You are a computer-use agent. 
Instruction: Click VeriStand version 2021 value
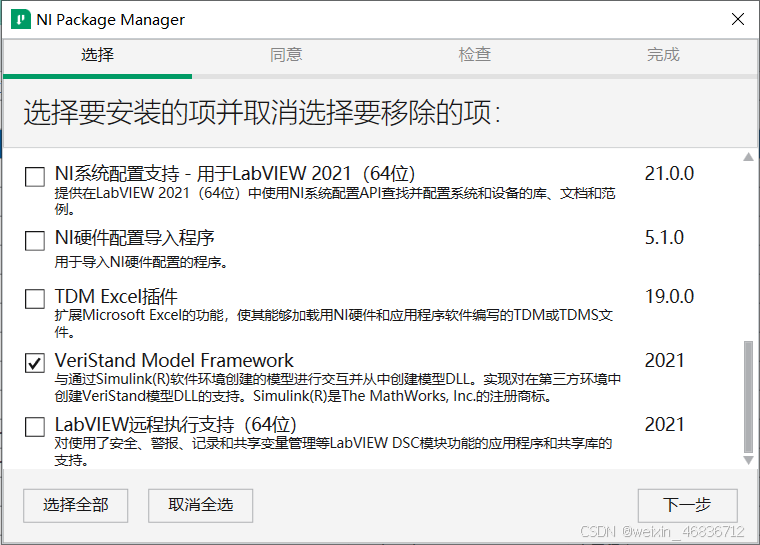(664, 361)
